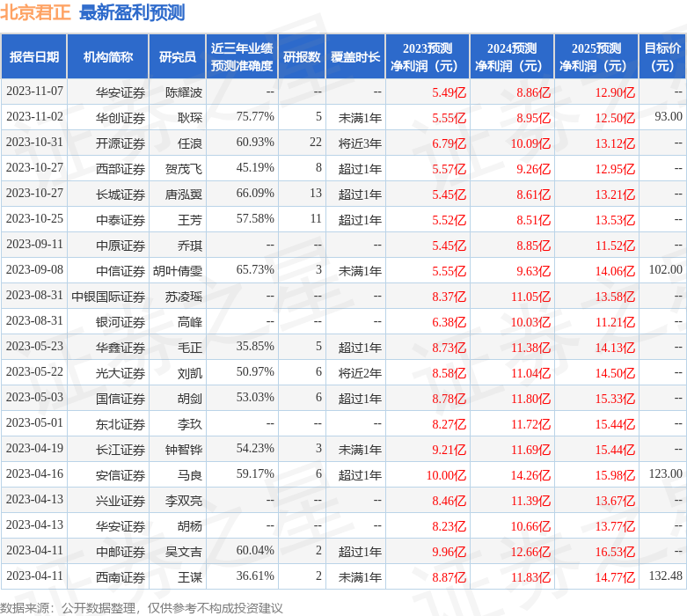This screenshot has height=616, width=687.
Task: Click 9.21亿 profit forecast
Action: (x=449, y=449)
